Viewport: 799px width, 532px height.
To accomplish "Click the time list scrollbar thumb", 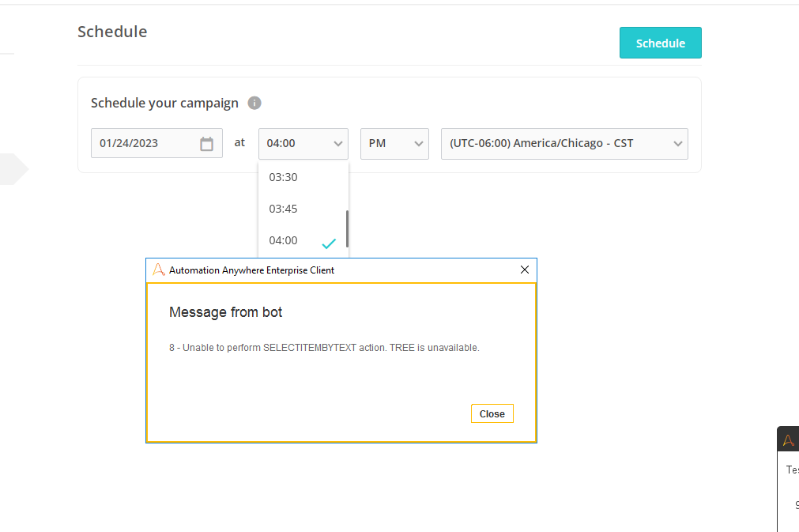I will coord(347,228).
